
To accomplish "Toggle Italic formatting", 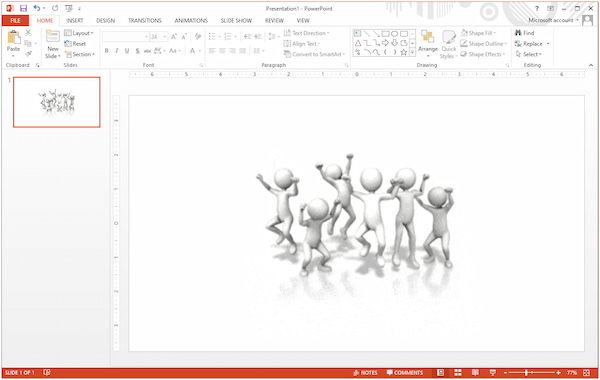I will tap(117, 51).
